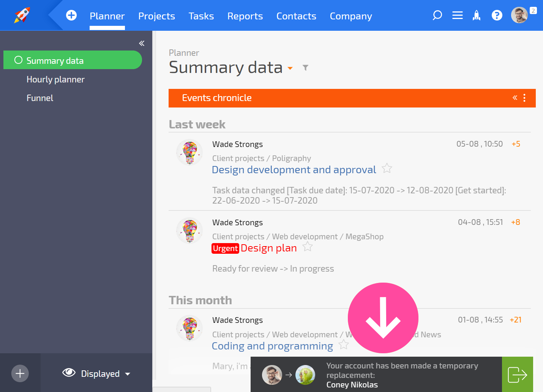Click the filter funnel icon beside title

click(x=305, y=68)
